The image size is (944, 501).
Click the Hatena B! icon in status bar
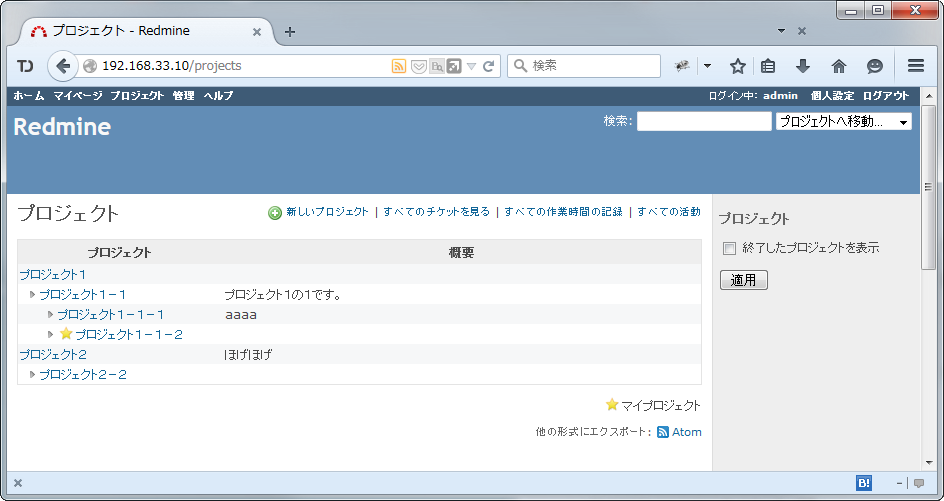tap(863, 483)
